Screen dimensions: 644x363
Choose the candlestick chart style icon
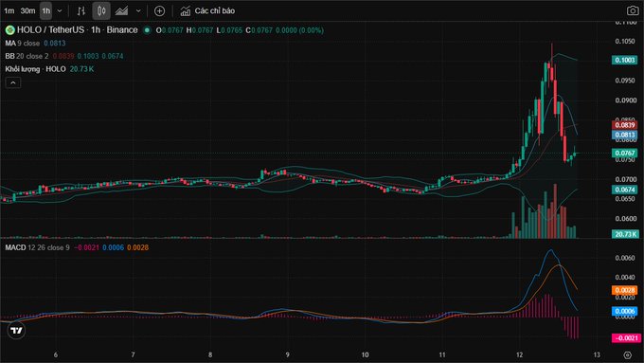click(101, 10)
